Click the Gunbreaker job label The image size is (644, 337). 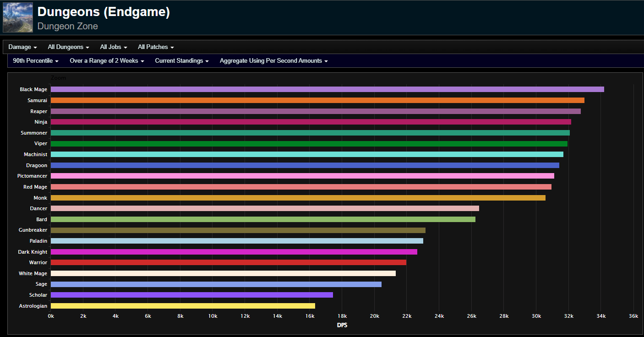click(x=33, y=230)
